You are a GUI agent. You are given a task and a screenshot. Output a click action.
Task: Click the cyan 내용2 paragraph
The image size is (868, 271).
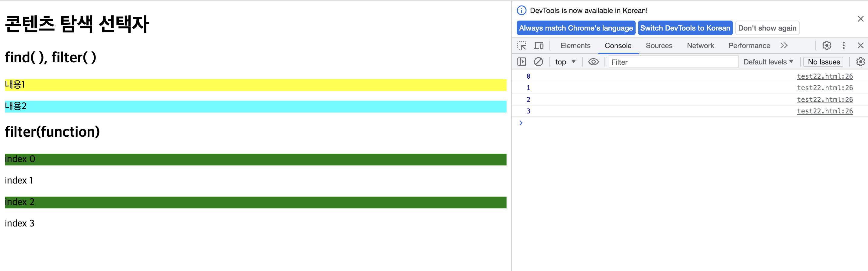click(x=255, y=106)
